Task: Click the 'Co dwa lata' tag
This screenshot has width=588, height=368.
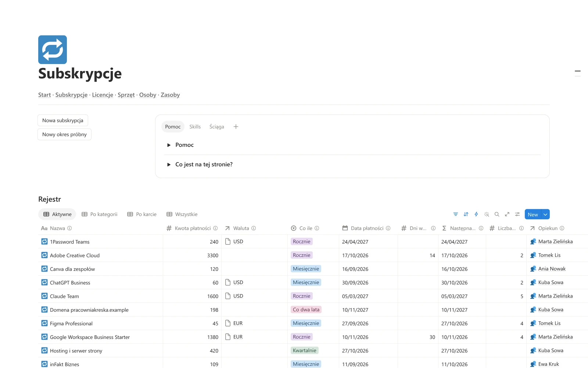Action: click(x=306, y=309)
